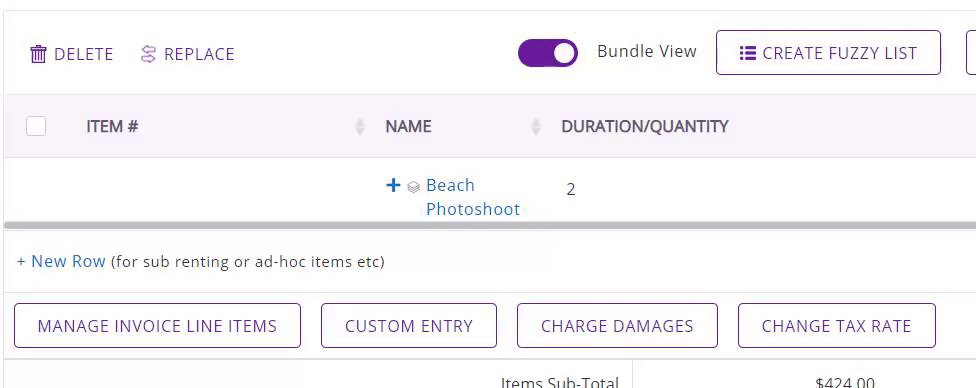Expand the Beach Photoshoot bundle with the plus icon
Screen dimensions: 976x388
coord(393,185)
